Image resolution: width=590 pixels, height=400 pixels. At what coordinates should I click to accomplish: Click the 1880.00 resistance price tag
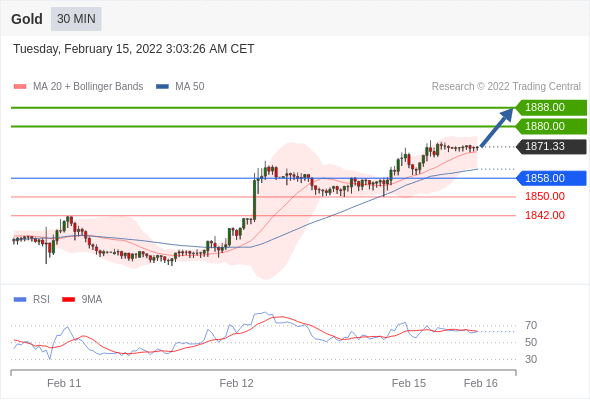click(551, 126)
